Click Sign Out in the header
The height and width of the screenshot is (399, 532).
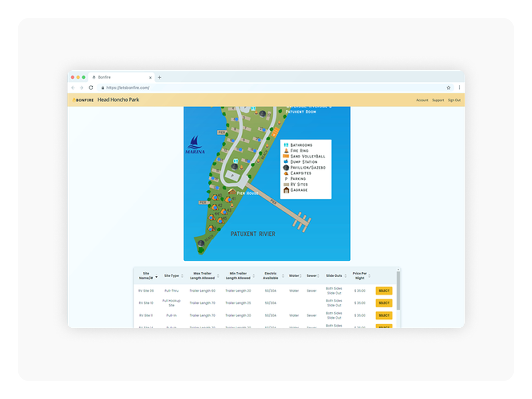tap(454, 100)
